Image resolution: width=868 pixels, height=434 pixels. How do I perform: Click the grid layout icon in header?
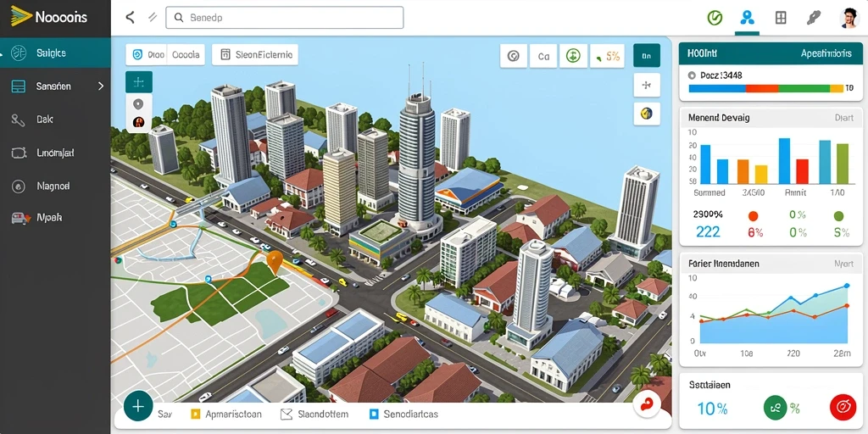[781, 18]
